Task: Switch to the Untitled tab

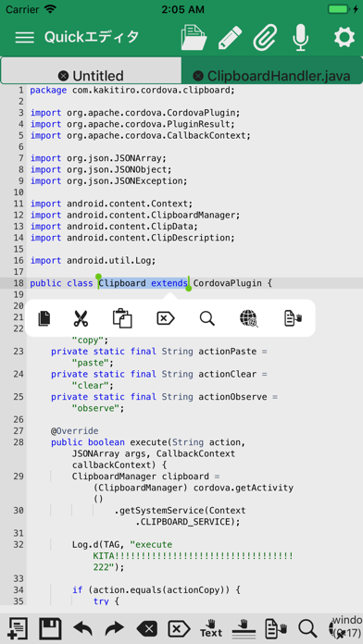Action: [91, 71]
